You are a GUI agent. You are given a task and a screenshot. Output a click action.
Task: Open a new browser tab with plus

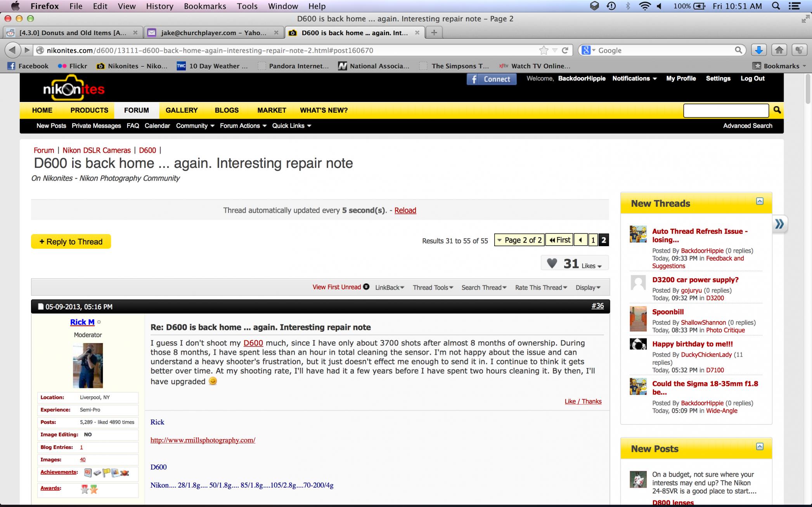[434, 33]
